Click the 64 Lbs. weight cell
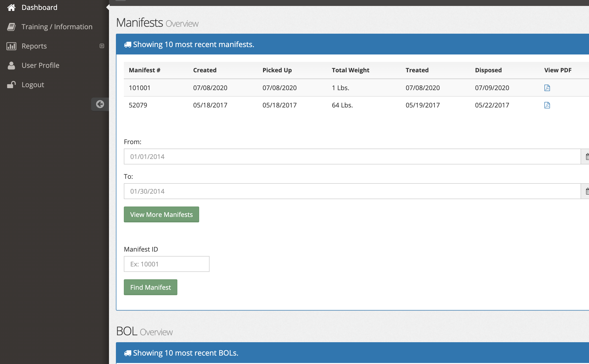The width and height of the screenshot is (589, 364). 342,105
